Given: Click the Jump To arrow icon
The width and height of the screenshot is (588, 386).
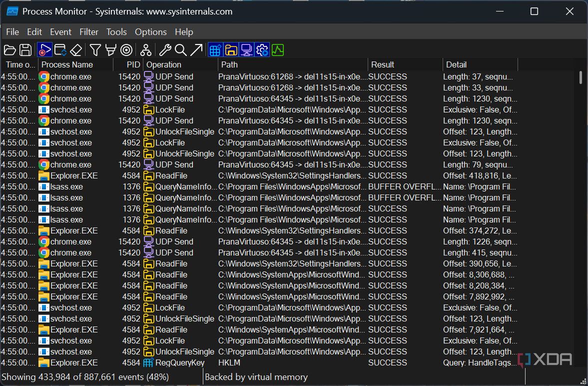Looking at the screenshot, I should pos(196,50).
